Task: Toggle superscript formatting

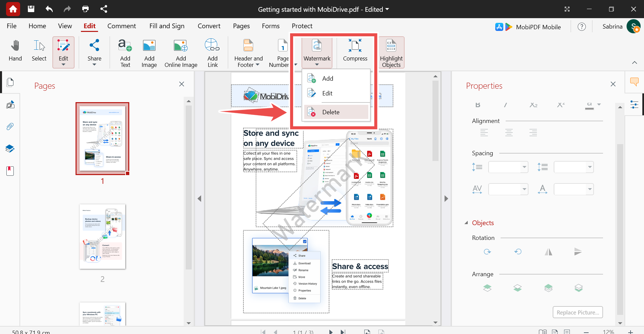Action: coord(561,105)
